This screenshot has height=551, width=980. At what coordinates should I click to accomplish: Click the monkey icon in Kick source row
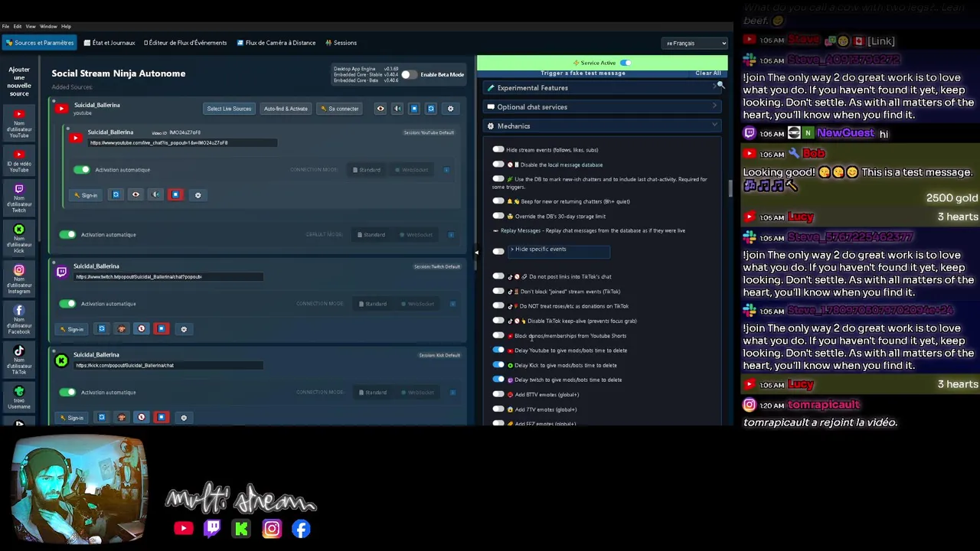121,418
